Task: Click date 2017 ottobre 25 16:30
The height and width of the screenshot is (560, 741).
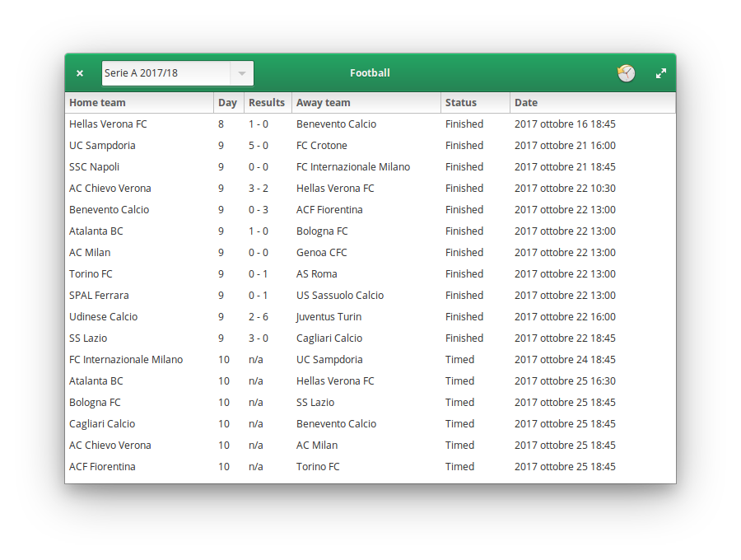Action: (565, 381)
